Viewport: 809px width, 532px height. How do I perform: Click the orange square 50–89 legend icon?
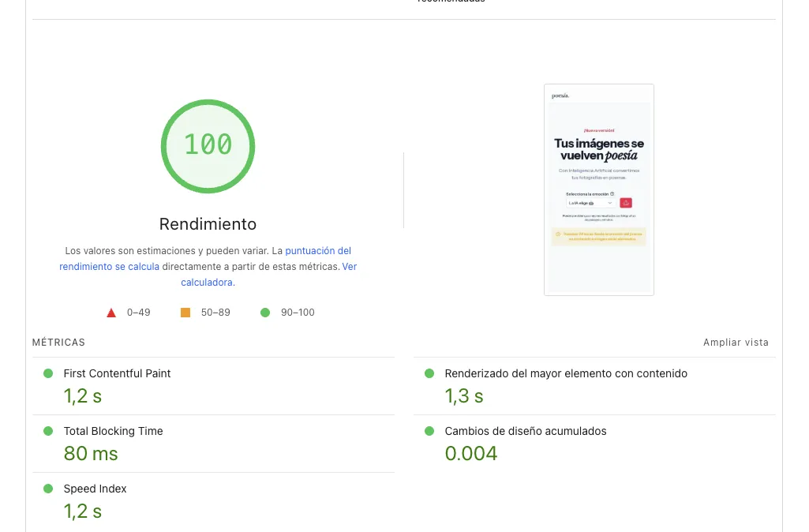pos(185,313)
